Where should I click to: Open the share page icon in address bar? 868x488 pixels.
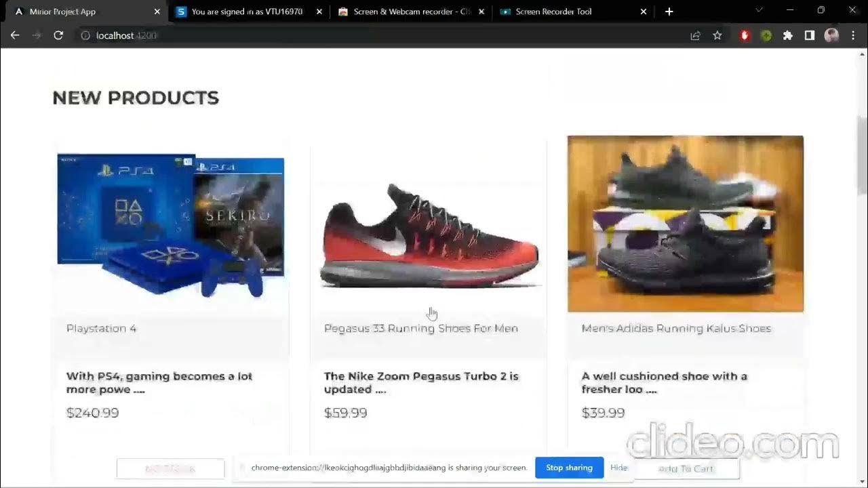point(695,35)
